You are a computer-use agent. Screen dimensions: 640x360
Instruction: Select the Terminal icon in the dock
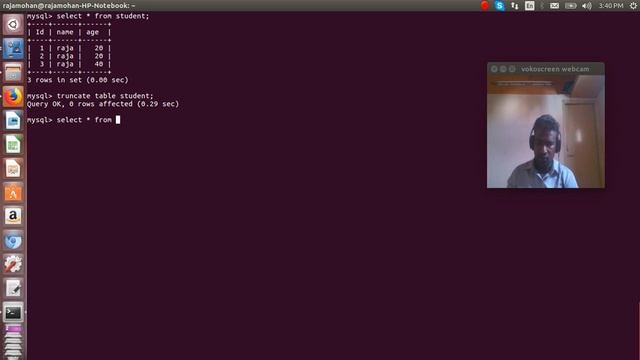[13, 313]
